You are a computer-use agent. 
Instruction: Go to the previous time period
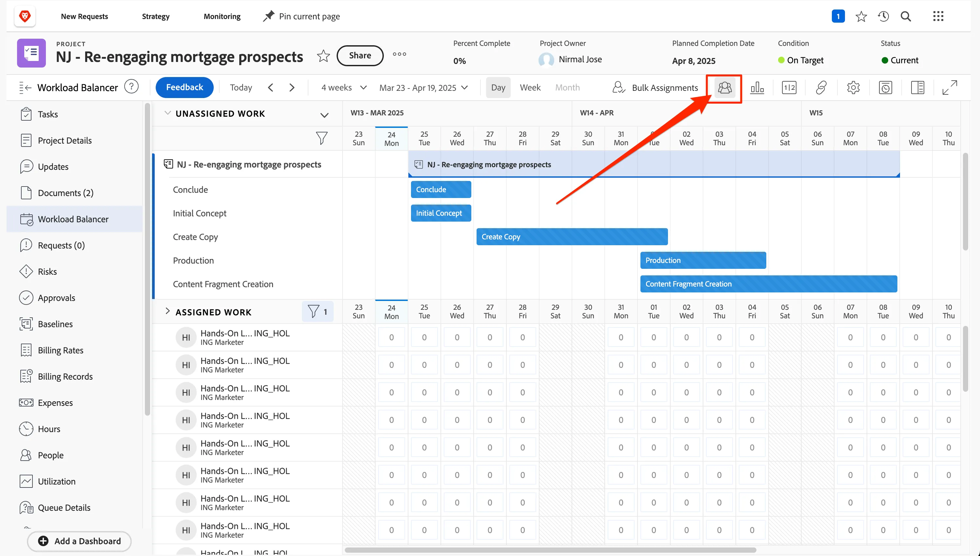(271, 88)
